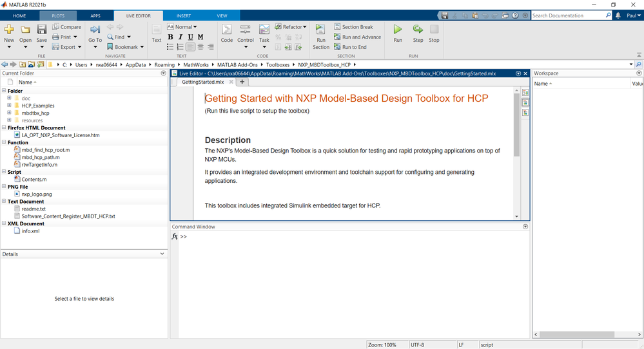The width and height of the screenshot is (644, 349).
Task: Go back to the previous folder
Action: click(x=5, y=64)
